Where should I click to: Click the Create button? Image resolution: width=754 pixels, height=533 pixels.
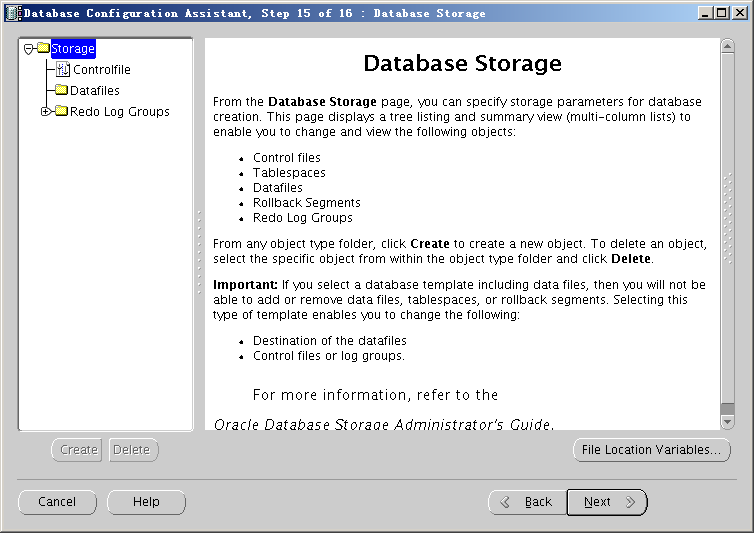77,450
